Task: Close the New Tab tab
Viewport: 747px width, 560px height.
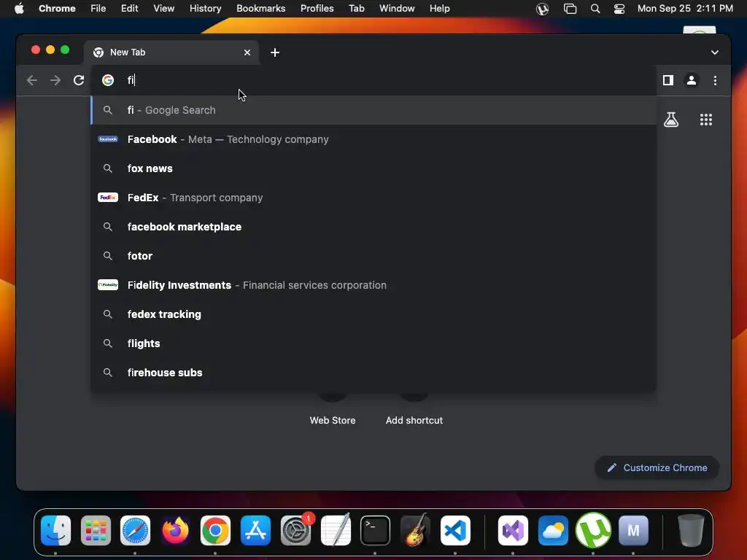Action: [x=247, y=52]
